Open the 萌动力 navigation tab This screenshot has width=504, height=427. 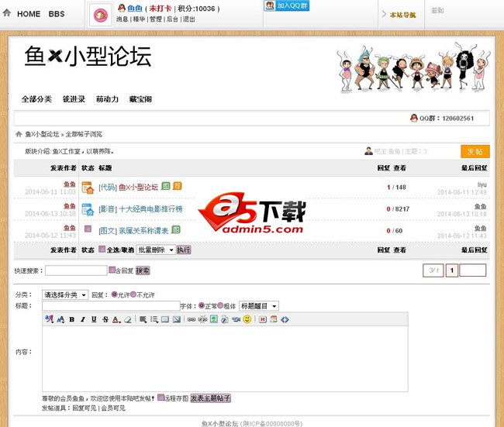click(x=107, y=99)
